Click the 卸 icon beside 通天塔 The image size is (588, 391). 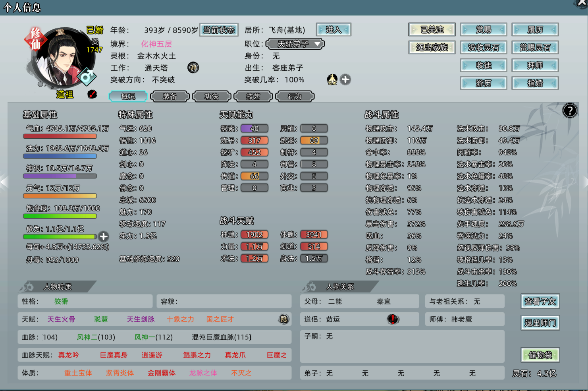[193, 68]
